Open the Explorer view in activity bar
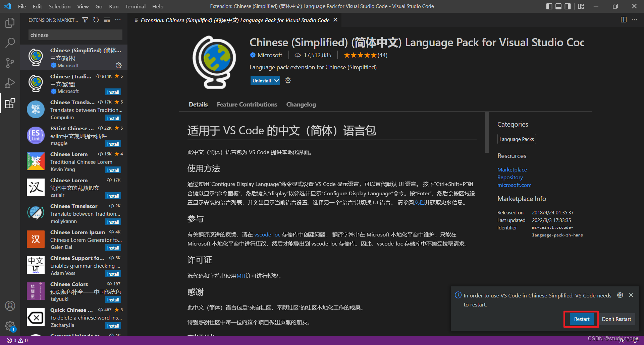This screenshot has width=644, height=345. (10, 23)
